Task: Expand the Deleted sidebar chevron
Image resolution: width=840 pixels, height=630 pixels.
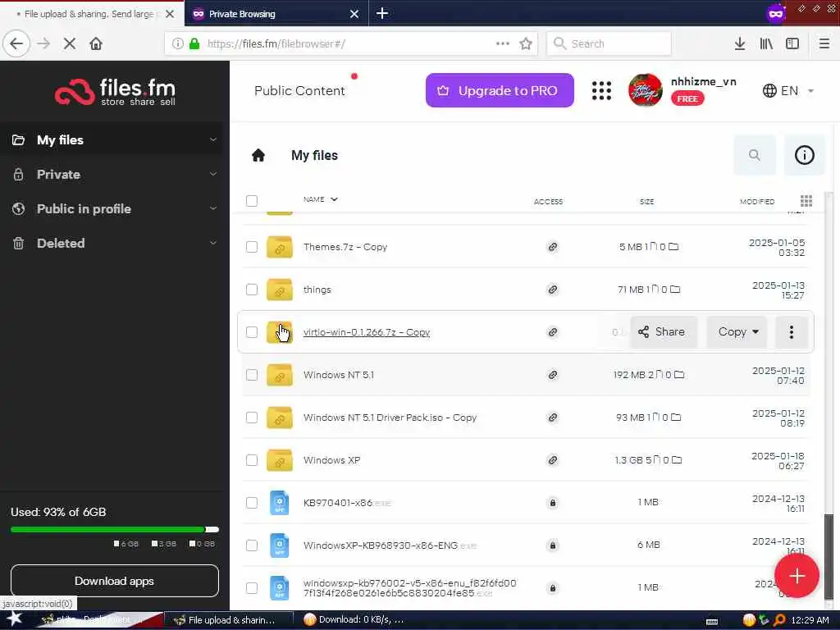Action: pyautogui.click(x=213, y=243)
